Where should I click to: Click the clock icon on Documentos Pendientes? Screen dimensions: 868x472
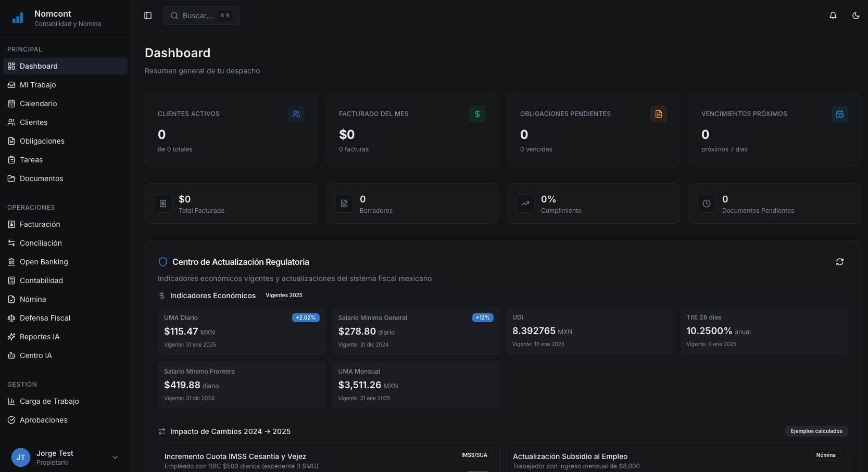coord(707,203)
